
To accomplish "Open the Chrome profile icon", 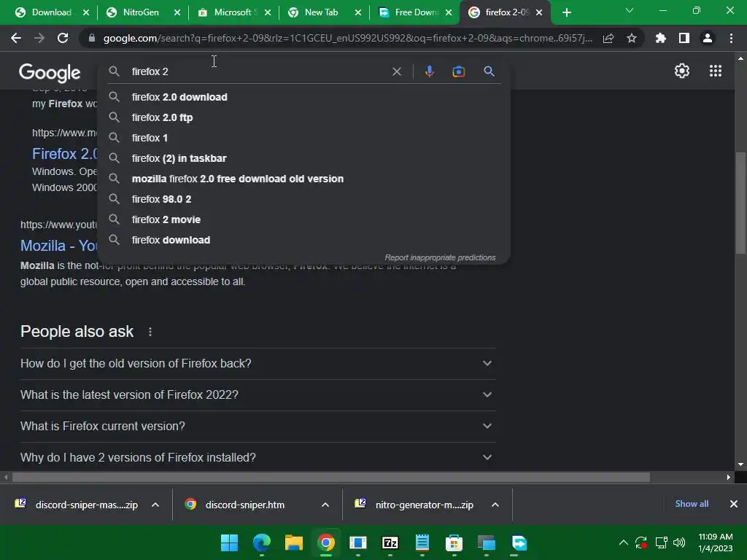I will [x=707, y=38].
